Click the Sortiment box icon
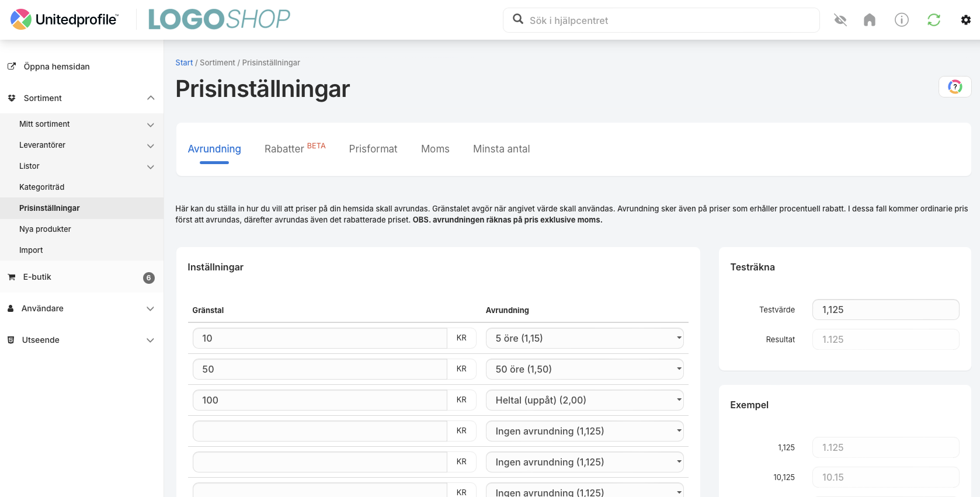The image size is (980, 497). tap(12, 98)
